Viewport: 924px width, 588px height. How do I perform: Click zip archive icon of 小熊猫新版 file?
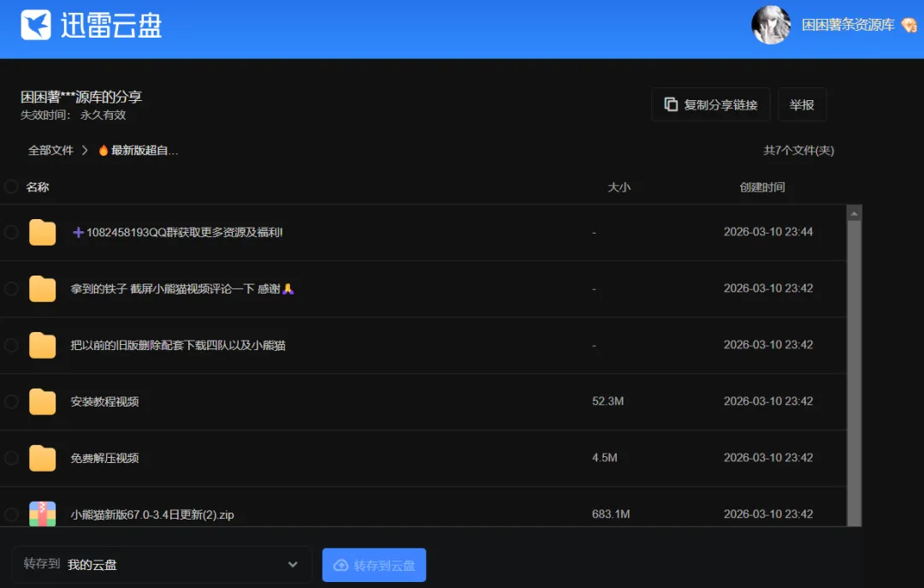pyautogui.click(x=43, y=513)
